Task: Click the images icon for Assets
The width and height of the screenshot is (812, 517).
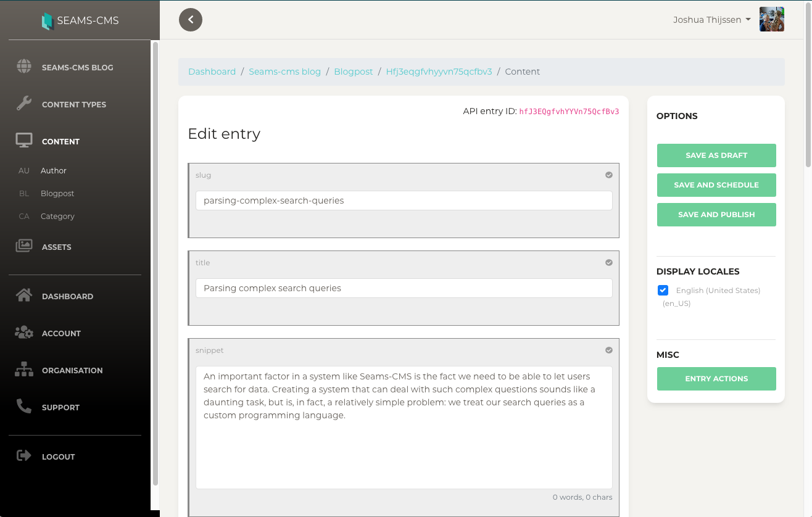Action: pos(24,246)
